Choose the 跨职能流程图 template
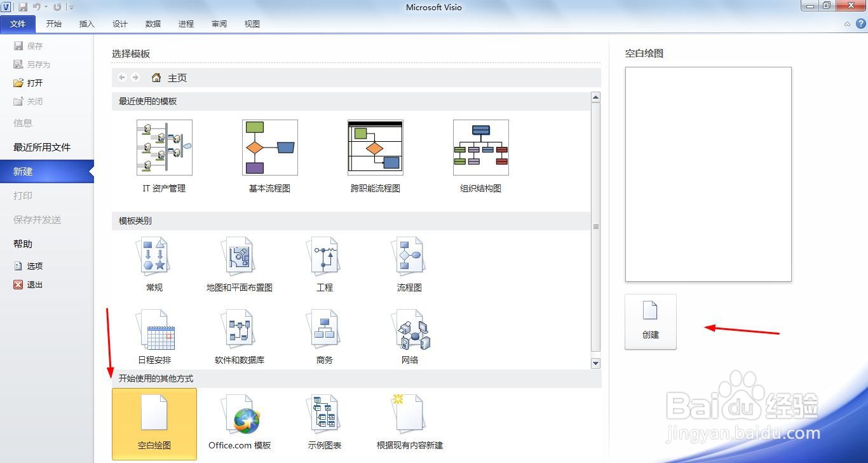The image size is (868, 463). tap(376, 156)
